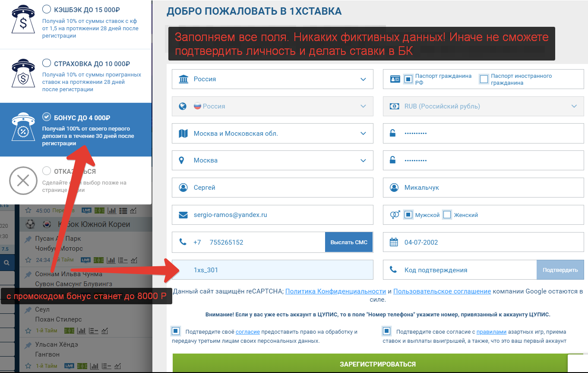The height and width of the screenshot is (373, 588).
Task: Click the Подтвердить button
Action: point(560,270)
